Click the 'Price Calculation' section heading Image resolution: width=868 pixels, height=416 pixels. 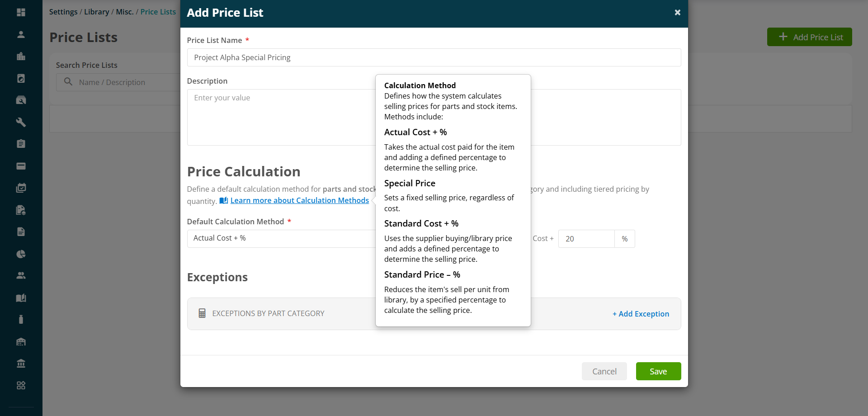point(244,172)
